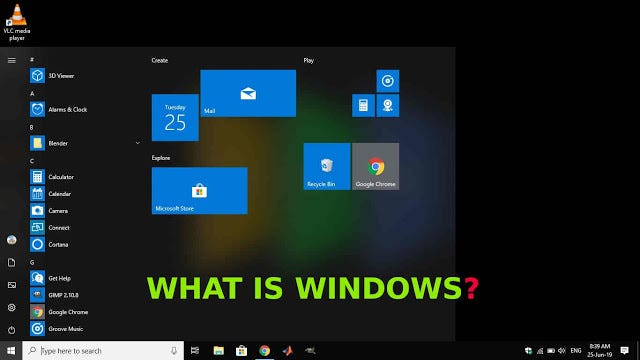The height and width of the screenshot is (360, 640).
Task: Open the small Calculator tile
Action: (363, 105)
